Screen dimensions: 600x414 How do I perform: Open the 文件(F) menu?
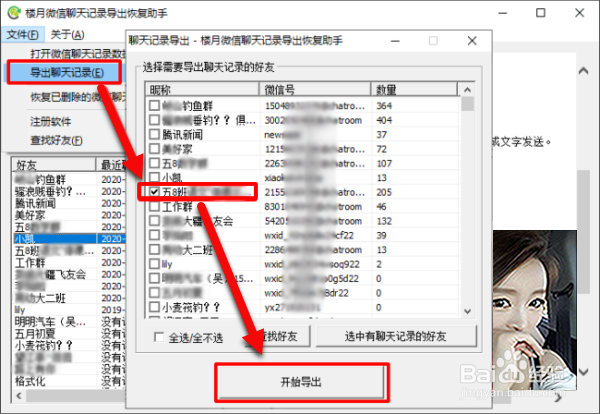tap(23, 34)
